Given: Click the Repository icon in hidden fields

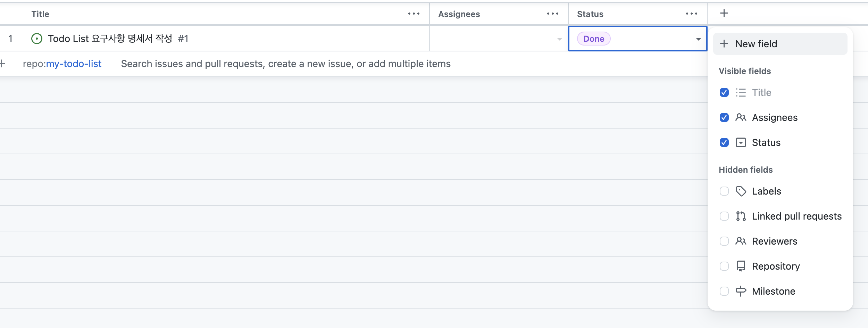Looking at the screenshot, I should (x=741, y=266).
